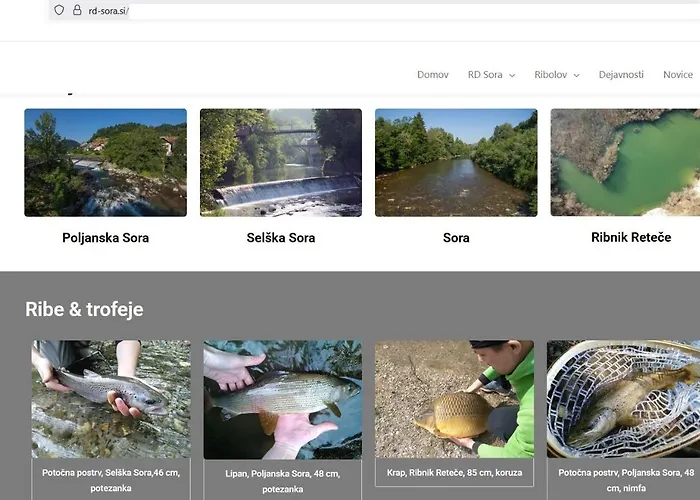Open the Domov menu item
700x500 pixels.
(432, 75)
